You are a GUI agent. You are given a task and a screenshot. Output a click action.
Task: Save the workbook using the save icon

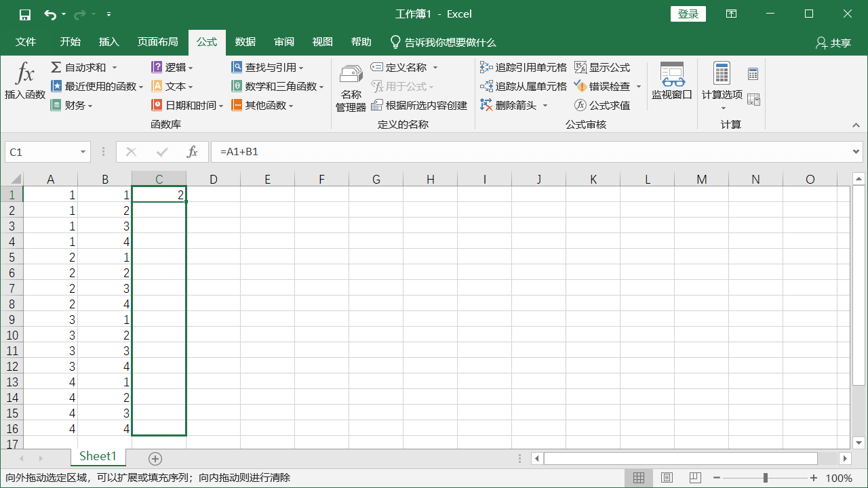click(x=25, y=14)
